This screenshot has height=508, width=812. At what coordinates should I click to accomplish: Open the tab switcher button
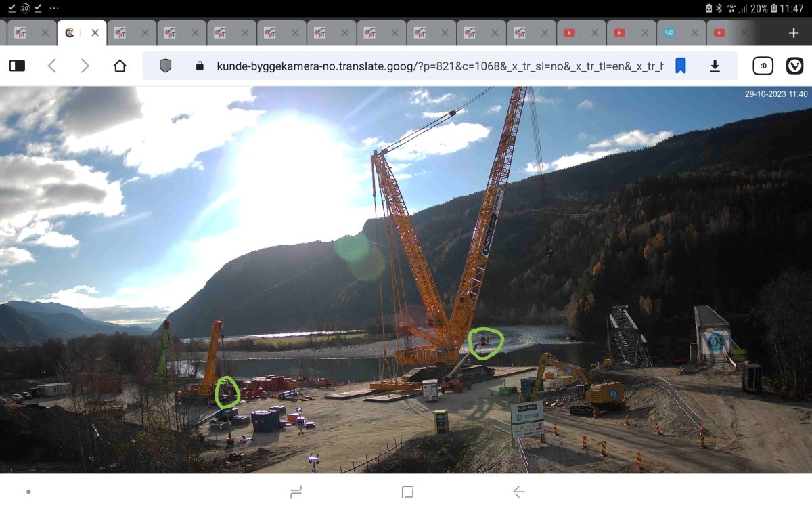click(x=763, y=66)
